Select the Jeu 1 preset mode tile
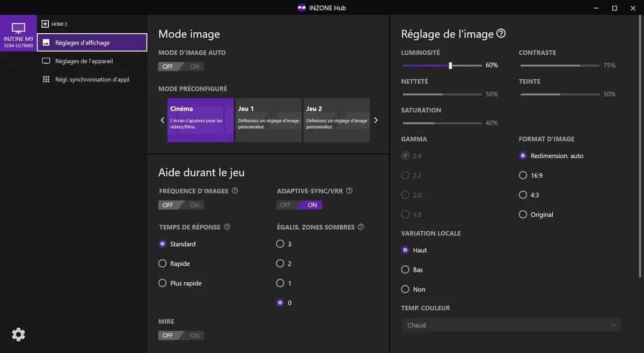This screenshot has width=644, height=353. [268, 120]
